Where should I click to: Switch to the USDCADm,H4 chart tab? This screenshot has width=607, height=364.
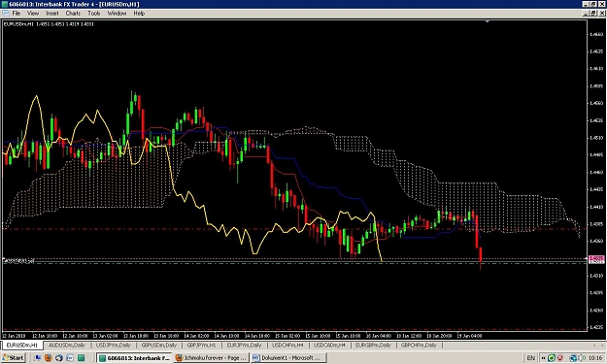329,345
